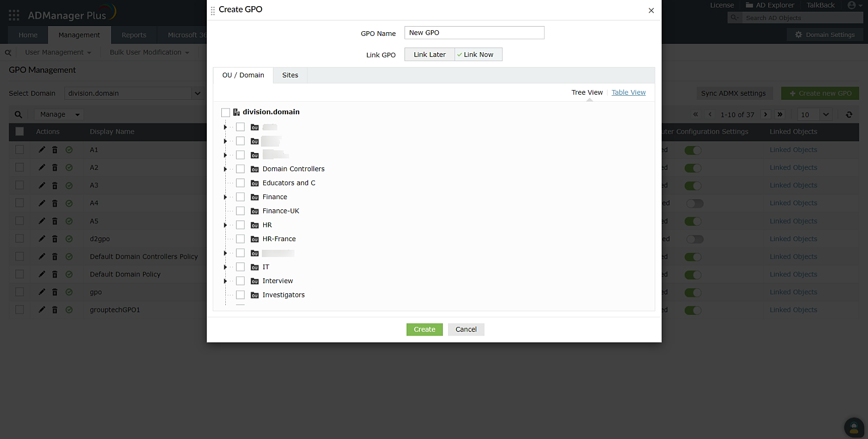Click the Finance OU folder icon
The height and width of the screenshot is (439, 868).
tap(255, 197)
